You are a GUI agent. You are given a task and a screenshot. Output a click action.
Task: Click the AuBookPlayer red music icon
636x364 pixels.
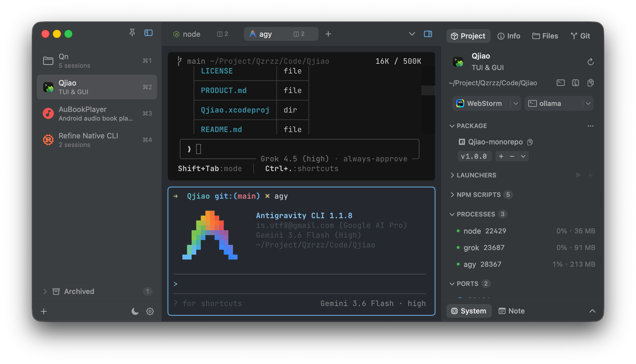pos(48,113)
